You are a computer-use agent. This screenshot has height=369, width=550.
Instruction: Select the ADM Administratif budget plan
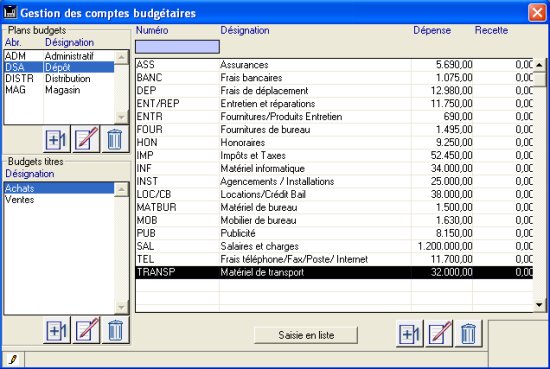[x=59, y=56]
